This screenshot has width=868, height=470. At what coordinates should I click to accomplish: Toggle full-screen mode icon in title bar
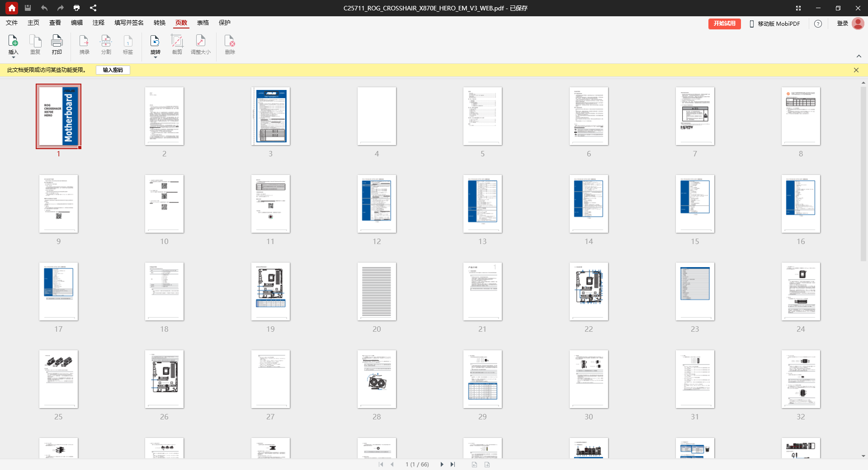coord(798,8)
